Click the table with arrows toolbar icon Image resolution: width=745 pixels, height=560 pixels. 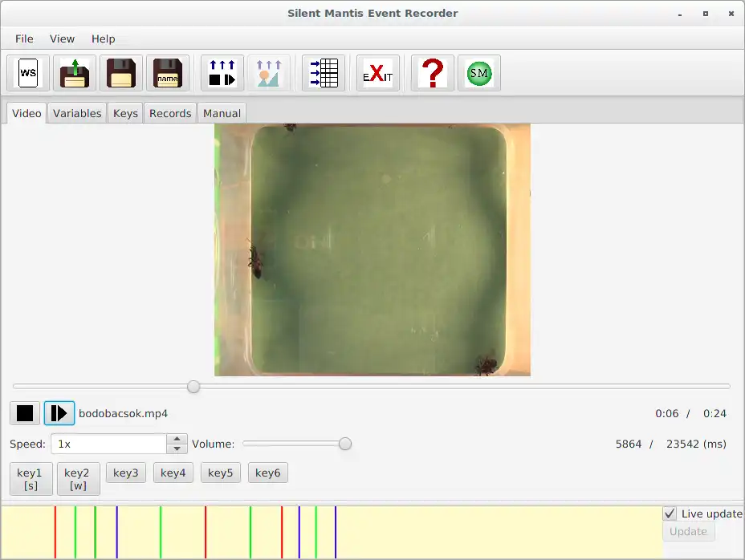coord(324,73)
